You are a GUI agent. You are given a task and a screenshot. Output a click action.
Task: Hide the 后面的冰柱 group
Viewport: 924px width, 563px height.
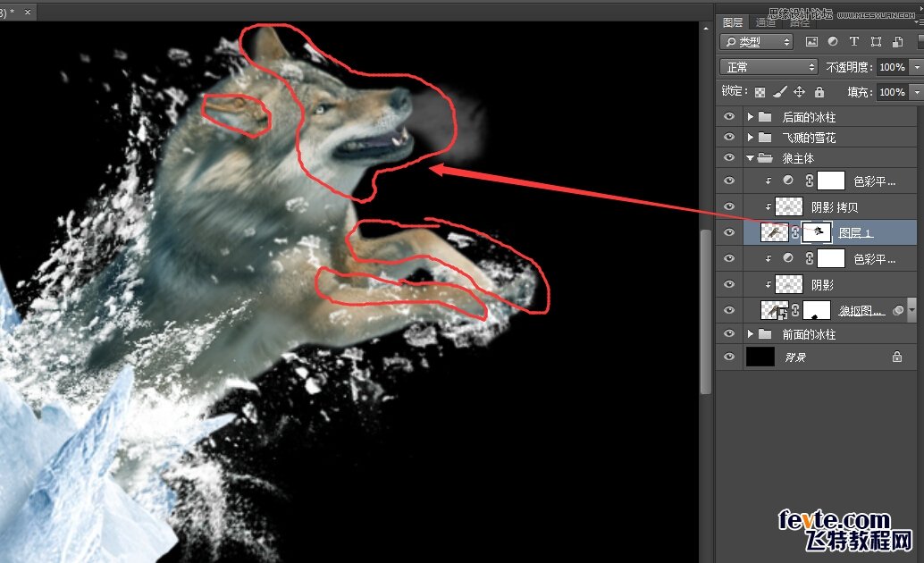coord(729,116)
